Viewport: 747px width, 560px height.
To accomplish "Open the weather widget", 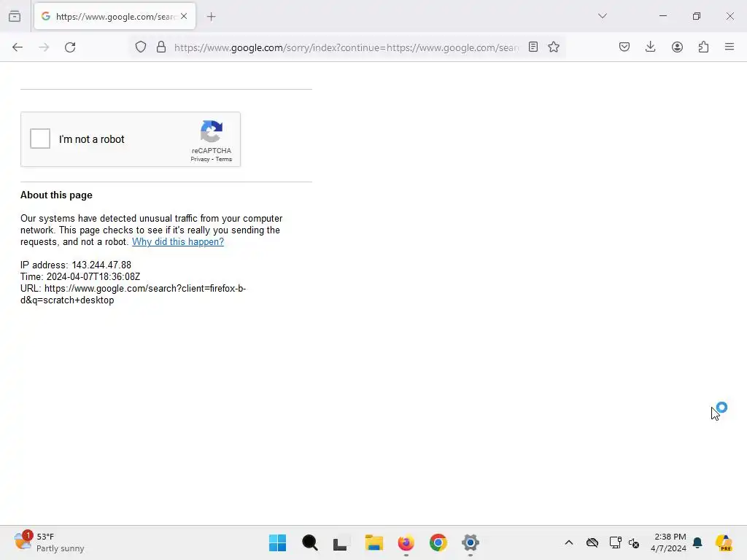I will tap(49, 542).
